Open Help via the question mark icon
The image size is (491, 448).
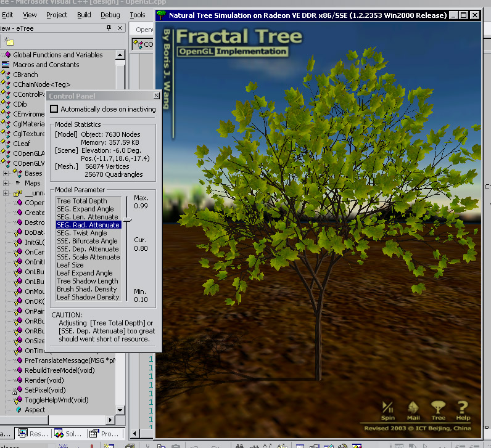(463, 409)
